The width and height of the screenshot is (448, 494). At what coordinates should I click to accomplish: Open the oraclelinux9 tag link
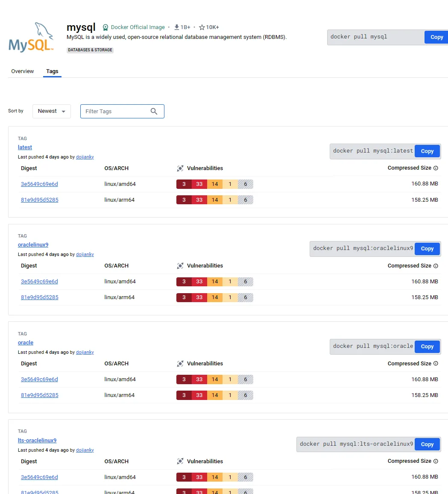[33, 244]
